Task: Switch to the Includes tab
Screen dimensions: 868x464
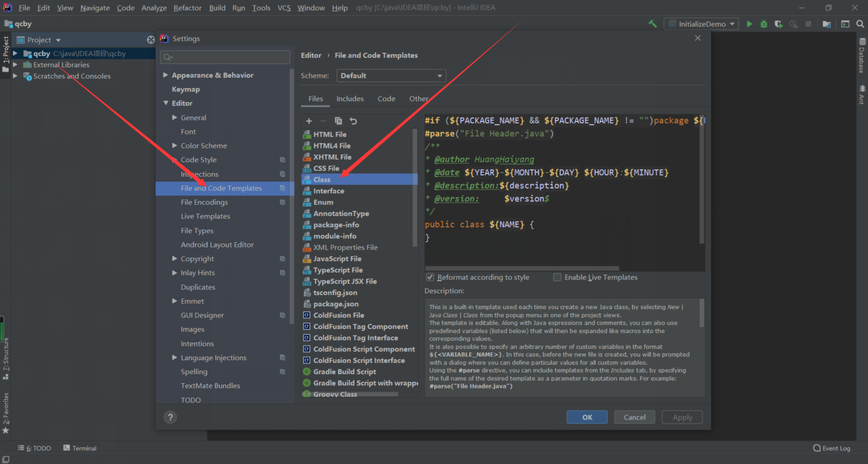Action: 350,99
